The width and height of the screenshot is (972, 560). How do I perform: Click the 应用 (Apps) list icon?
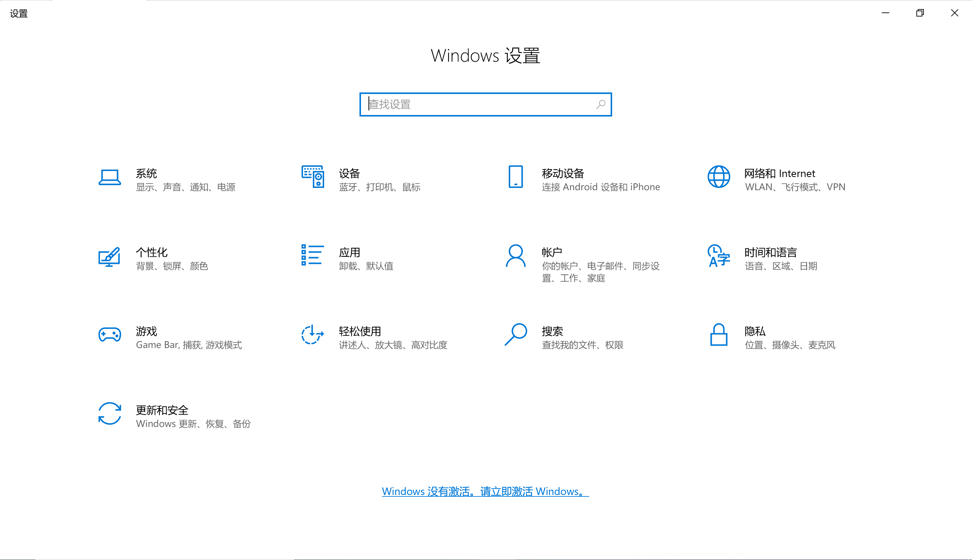coord(312,255)
